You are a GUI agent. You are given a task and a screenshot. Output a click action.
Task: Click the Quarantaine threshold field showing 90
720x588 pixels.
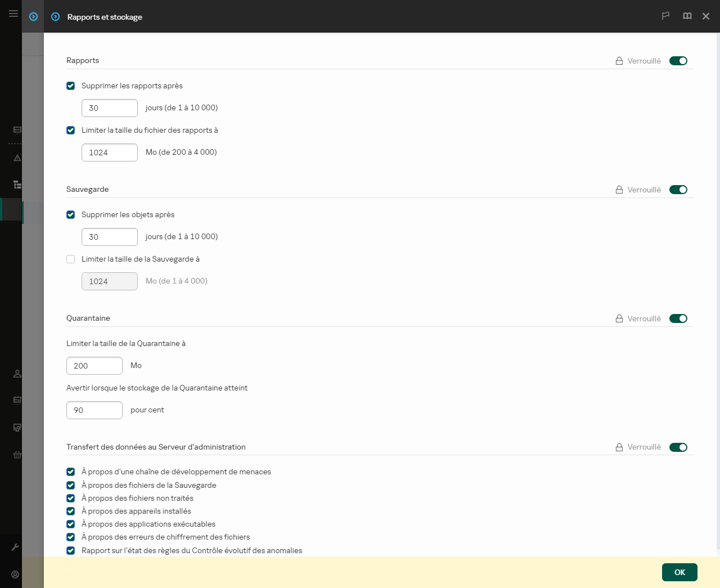coord(94,410)
